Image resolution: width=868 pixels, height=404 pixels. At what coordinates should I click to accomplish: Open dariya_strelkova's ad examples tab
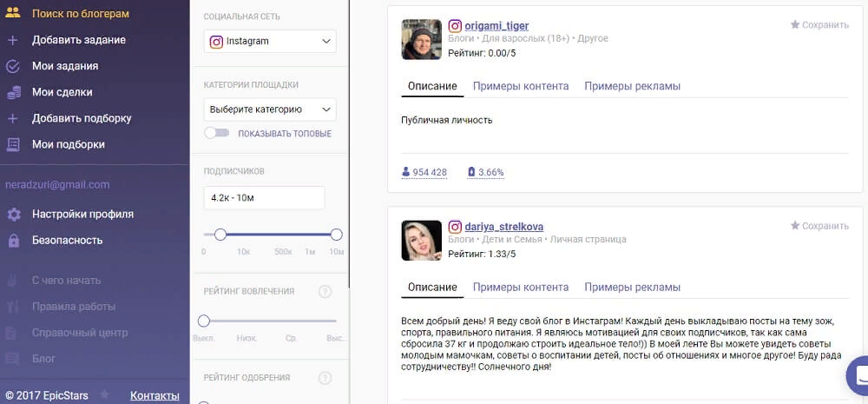(x=632, y=287)
